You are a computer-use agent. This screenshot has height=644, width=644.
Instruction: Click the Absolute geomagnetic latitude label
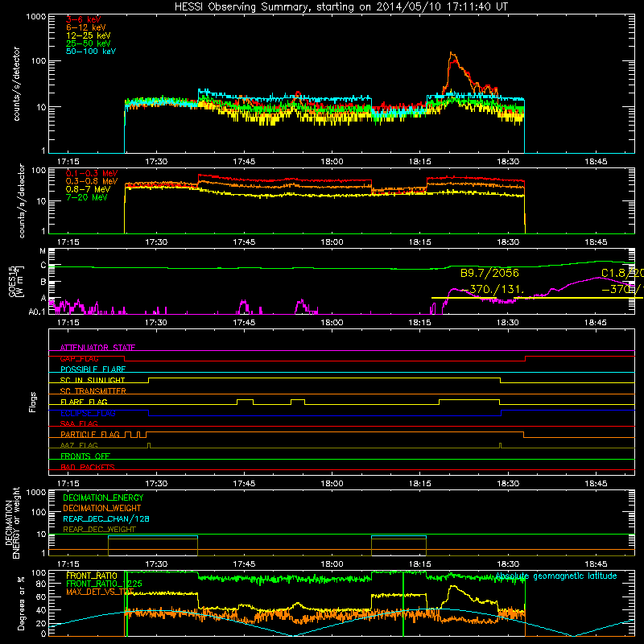click(556, 576)
